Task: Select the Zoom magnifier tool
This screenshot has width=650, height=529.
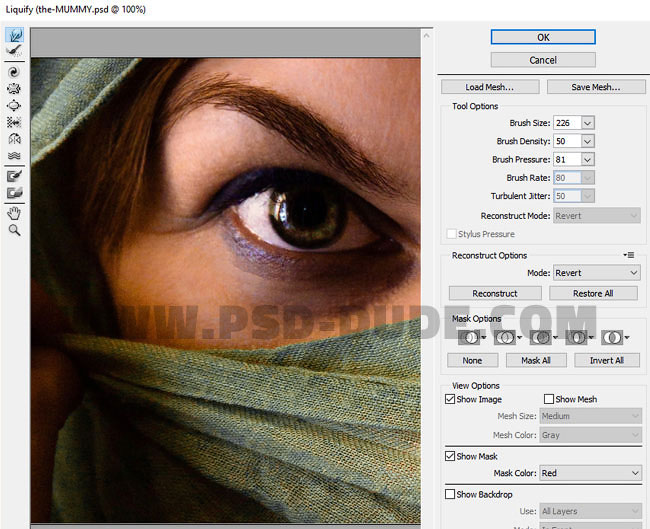Action: click(14, 230)
